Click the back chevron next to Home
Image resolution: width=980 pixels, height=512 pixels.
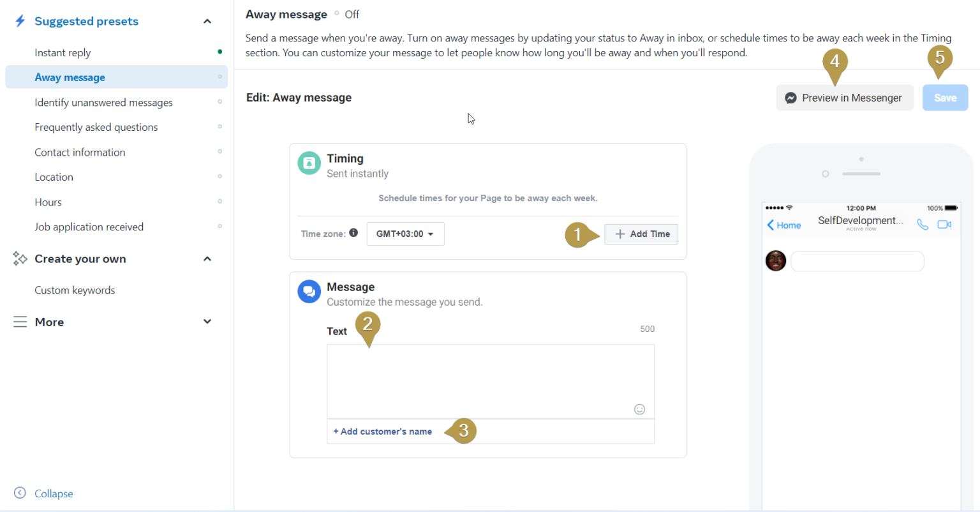770,225
